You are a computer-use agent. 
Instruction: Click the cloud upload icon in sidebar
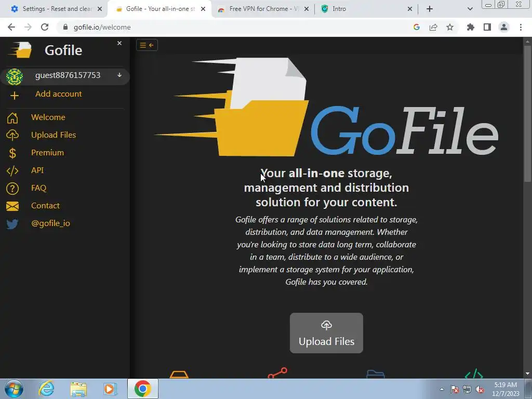pyautogui.click(x=12, y=135)
